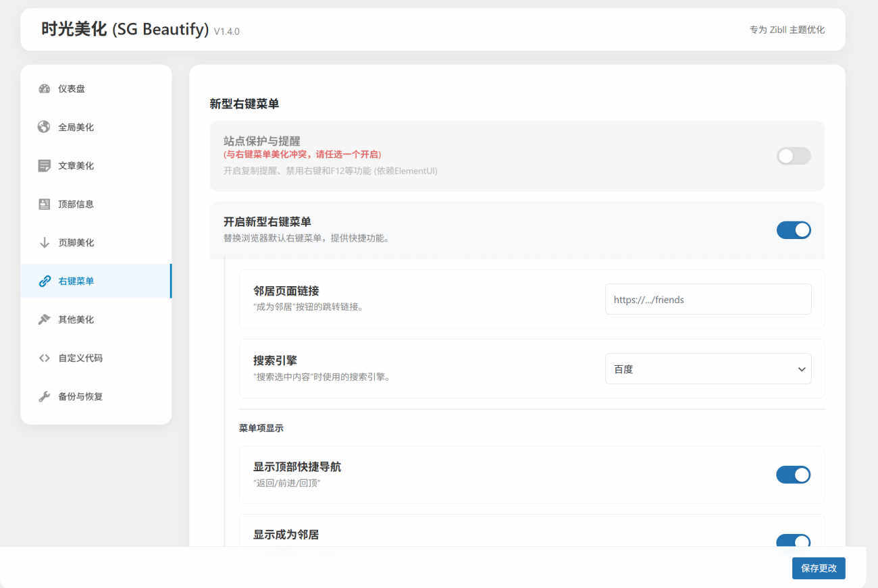Select the 全局美化 globe icon
878x588 pixels.
coord(45,126)
